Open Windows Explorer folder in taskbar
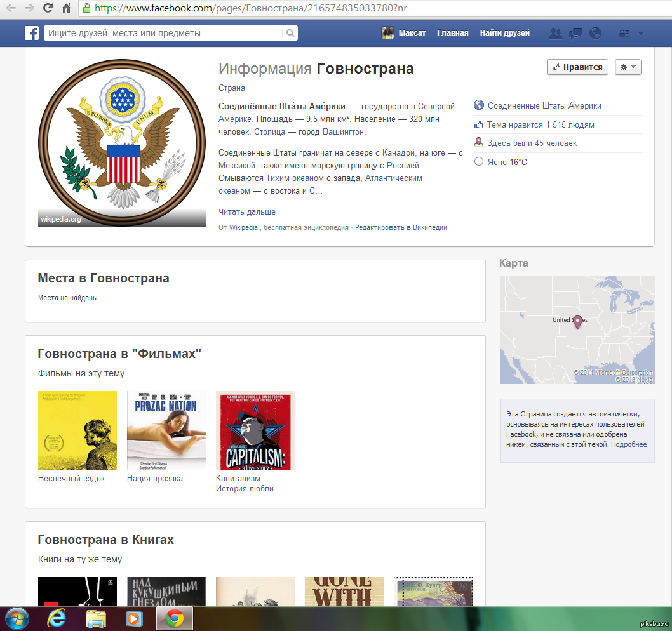Image resolution: width=672 pixels, height=631 pixels. pos(96,618)
